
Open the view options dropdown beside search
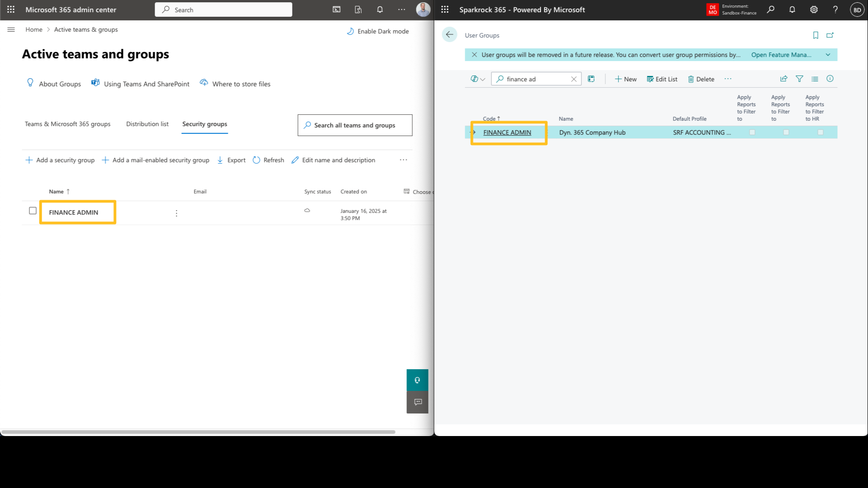pos(477,79)
